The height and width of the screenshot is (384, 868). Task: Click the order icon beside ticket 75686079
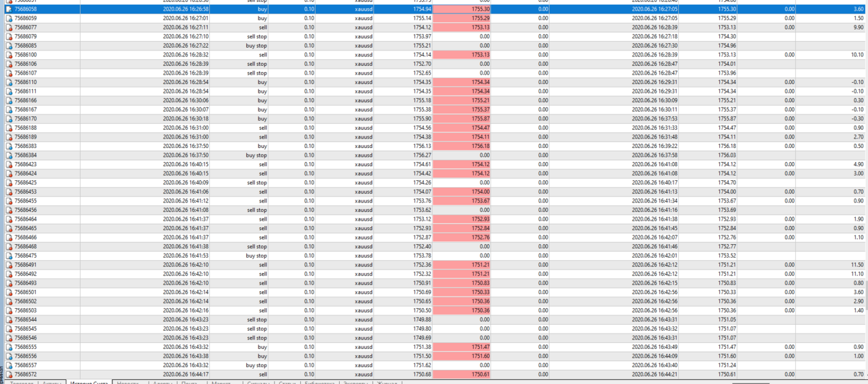click(x=9, y=36)
